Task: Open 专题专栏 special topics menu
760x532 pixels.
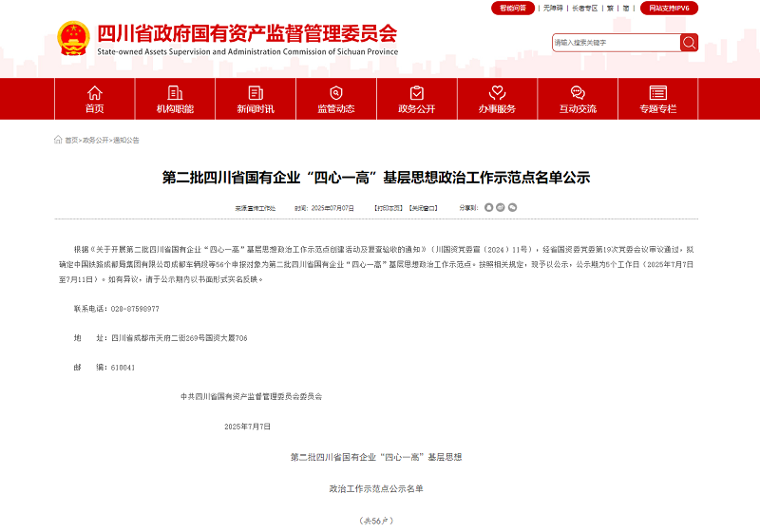Action: pyautogui.click(x=657, y=99)
